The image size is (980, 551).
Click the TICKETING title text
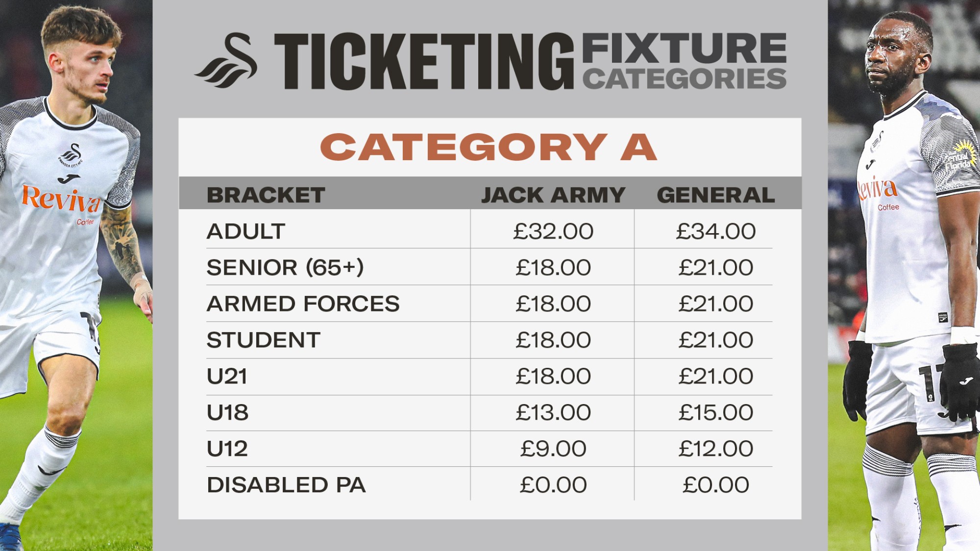tap(424, 62)
